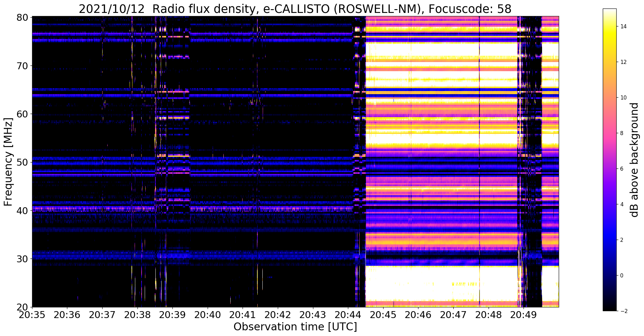
Task: Click the colorbar tick label 12
Action: [623, 62]
